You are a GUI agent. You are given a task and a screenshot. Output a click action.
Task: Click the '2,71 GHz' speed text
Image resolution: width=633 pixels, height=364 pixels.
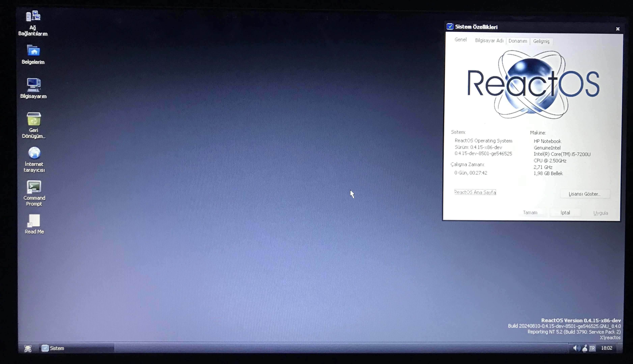pyautogui.click(x=543, y=167)
